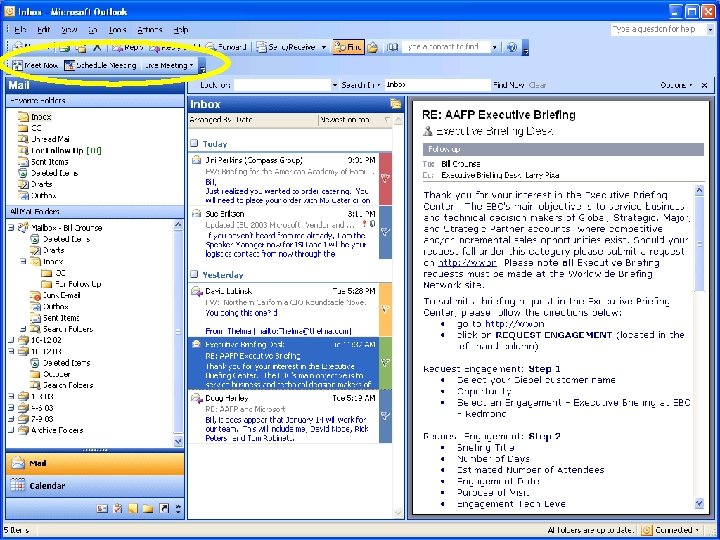Open the Folder List icon in navigation bottom
Image resolution: width=720 pixels, height=540 pixels.
[x=148, y=508]
